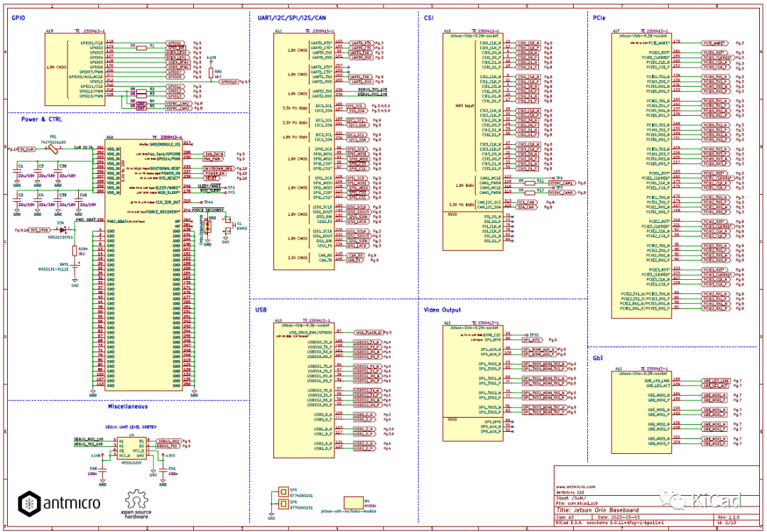The image size is (767, 532).
Task: Select the POWER_EN net label
Action: coord(214,173)
